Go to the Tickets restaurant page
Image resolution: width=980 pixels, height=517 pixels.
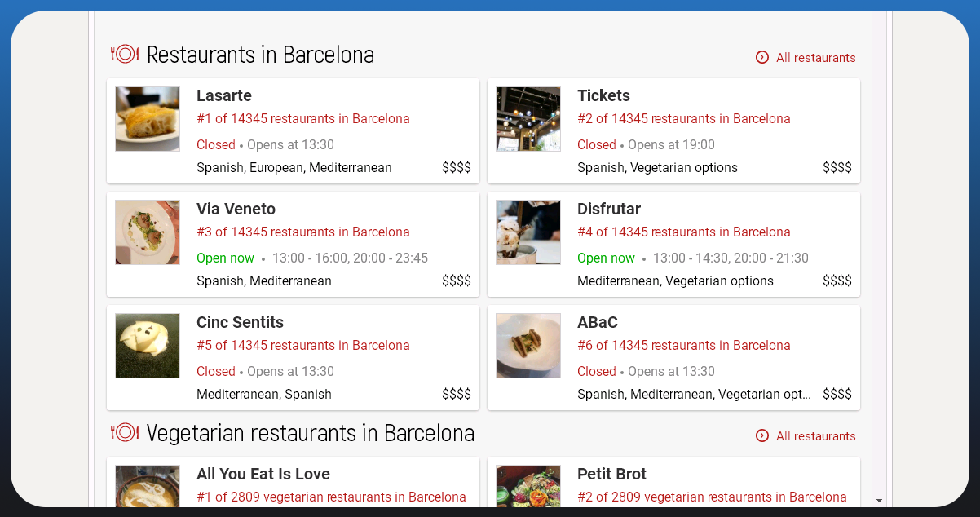point(603,95)
